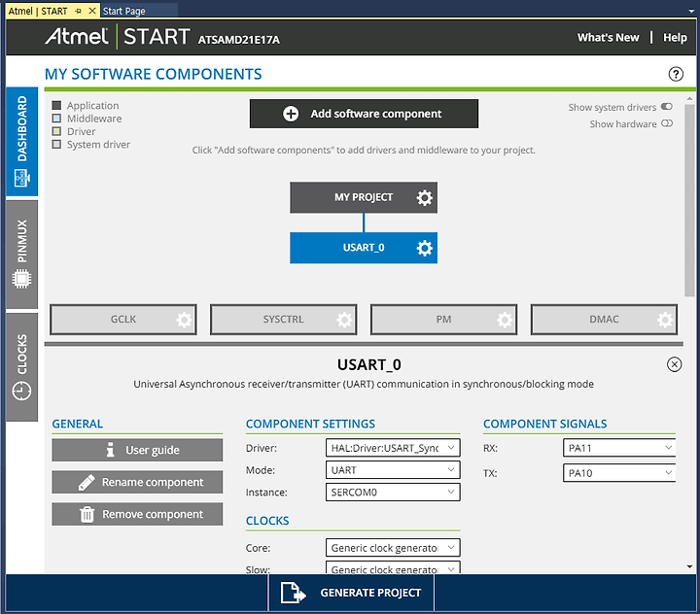Click Remove component button
Screen dimensions: 700x614
(x=137, y=514)
